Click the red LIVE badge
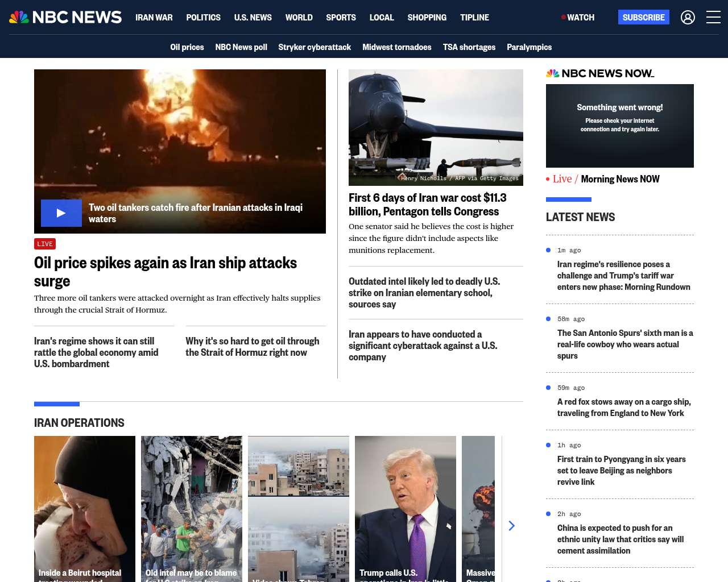 (x=45, y=244)
